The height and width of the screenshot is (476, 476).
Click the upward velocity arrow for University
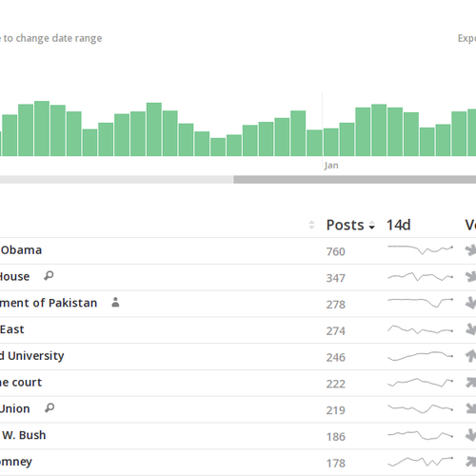click(471, 356)
